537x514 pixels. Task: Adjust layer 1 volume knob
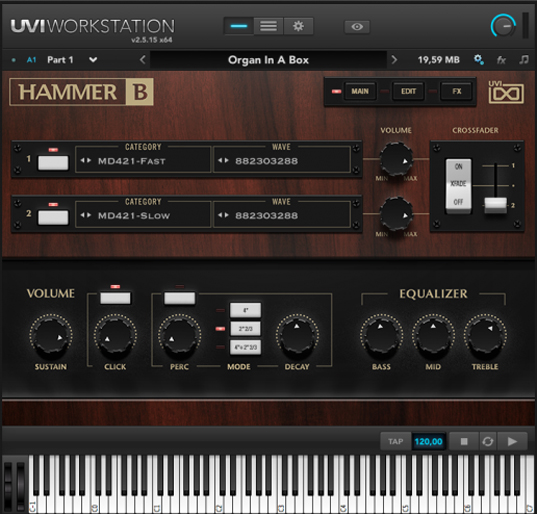(396, 159)
